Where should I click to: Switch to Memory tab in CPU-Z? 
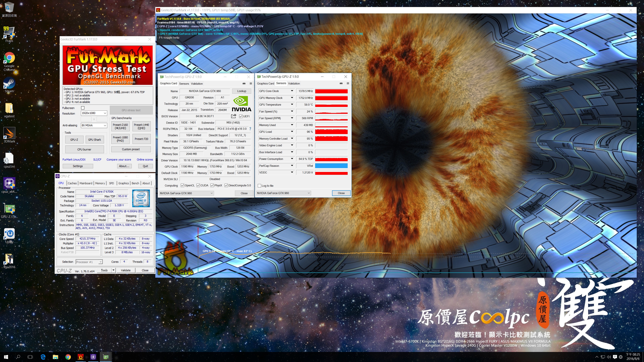point(100,183)
